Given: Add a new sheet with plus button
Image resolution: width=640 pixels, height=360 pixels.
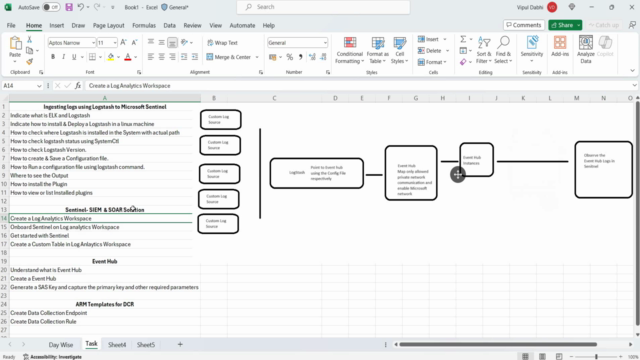Looking at the screenshot, I should 180,344.
